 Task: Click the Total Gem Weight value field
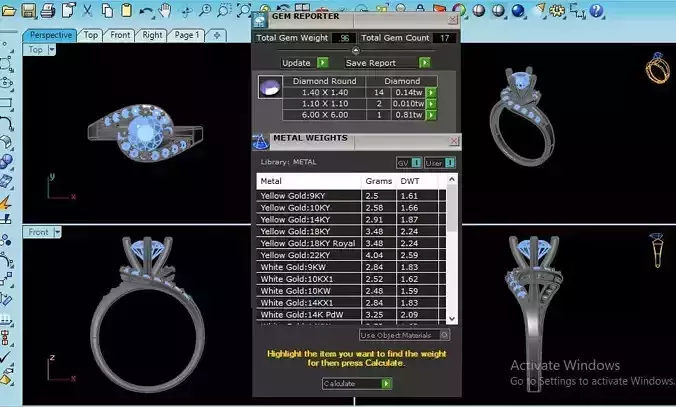[x=344, y=38]
